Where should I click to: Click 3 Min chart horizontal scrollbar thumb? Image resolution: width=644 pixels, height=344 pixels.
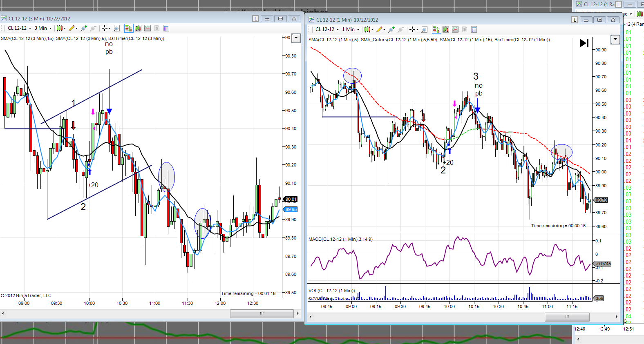(262, 313)
